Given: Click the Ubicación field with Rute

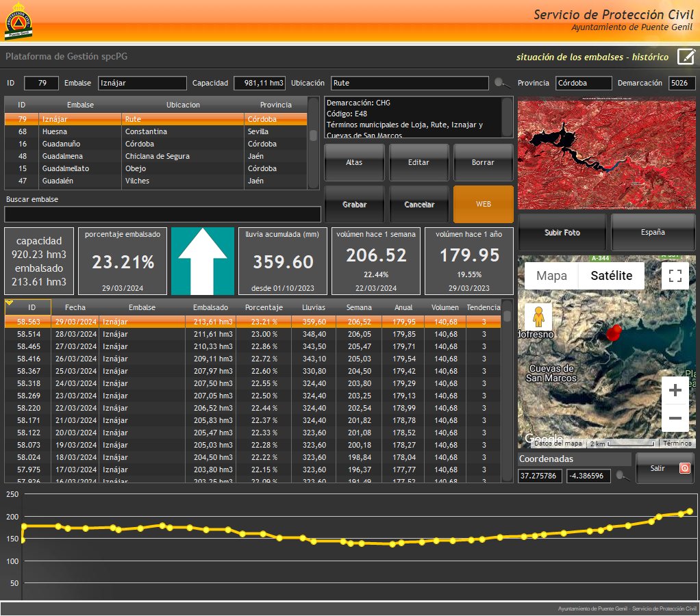Looking at the screenshot, I should tap(410, 83).
